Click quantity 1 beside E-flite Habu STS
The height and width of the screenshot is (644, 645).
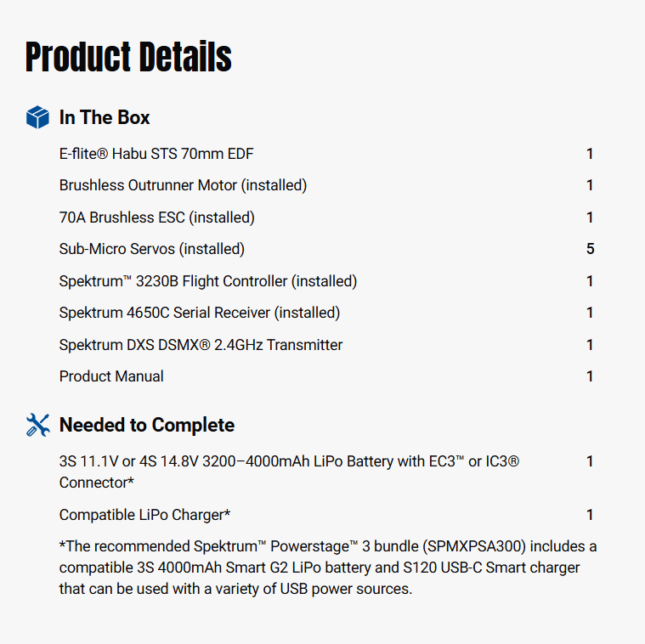click(x=590, y=154)
